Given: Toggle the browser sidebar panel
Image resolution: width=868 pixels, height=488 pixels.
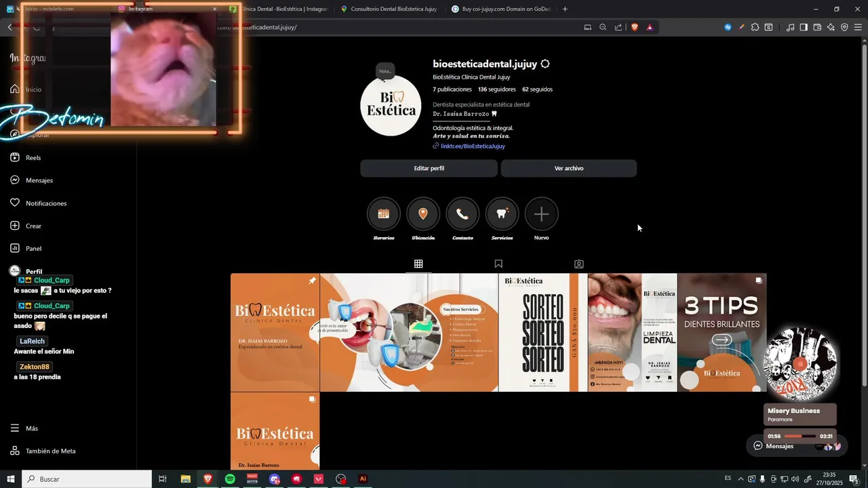Looking at the screenshot, I should [804, 27].
